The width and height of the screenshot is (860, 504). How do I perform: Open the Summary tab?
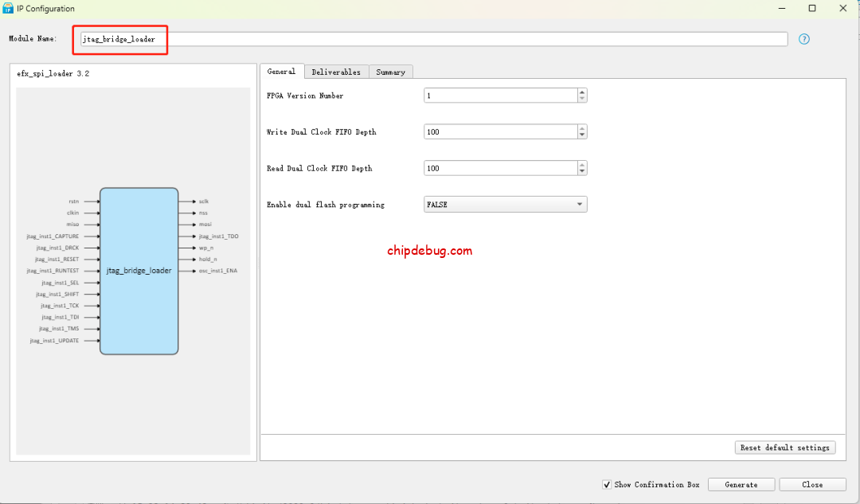tap(390, 72)
